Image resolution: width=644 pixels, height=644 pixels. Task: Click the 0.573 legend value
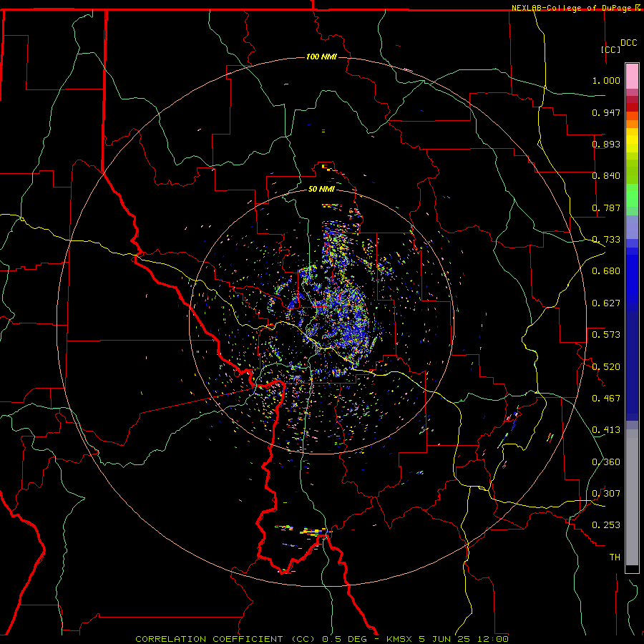point(606,335)
